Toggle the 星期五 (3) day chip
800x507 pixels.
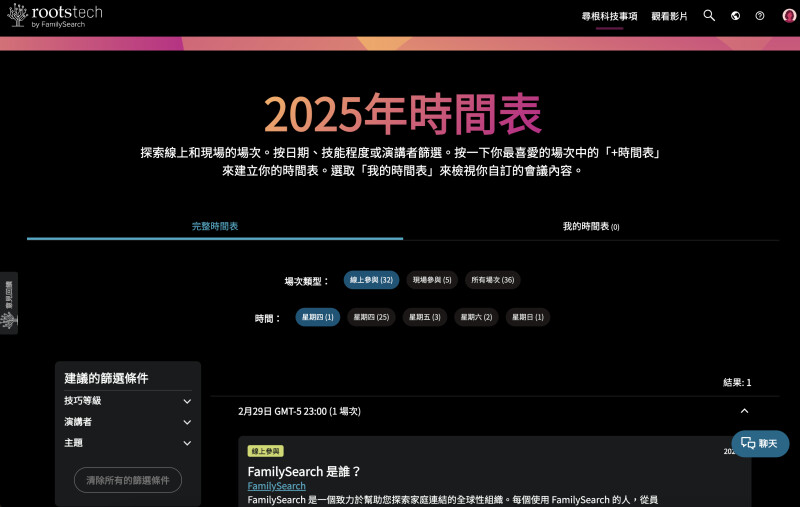tap(424, 317)
